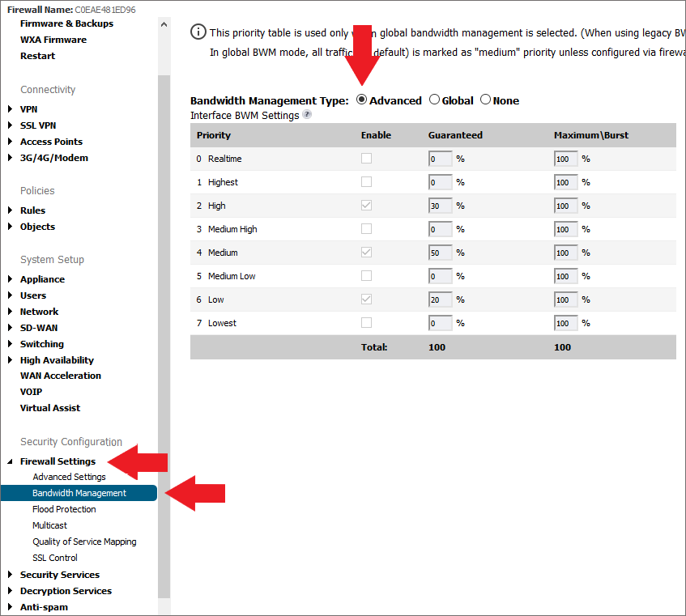Click the sidebar scroll up arrow
The height and width of the screenshot is (616, 686).
164,24
